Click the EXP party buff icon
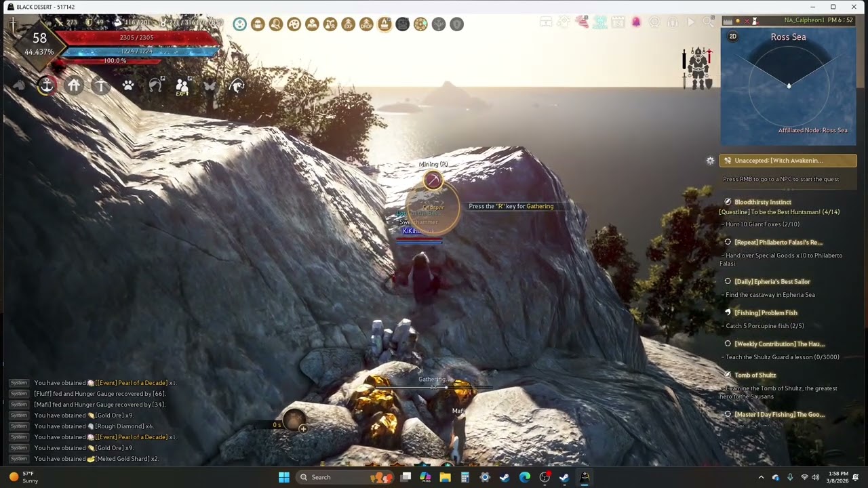The image size is (868, 488). 182,86
